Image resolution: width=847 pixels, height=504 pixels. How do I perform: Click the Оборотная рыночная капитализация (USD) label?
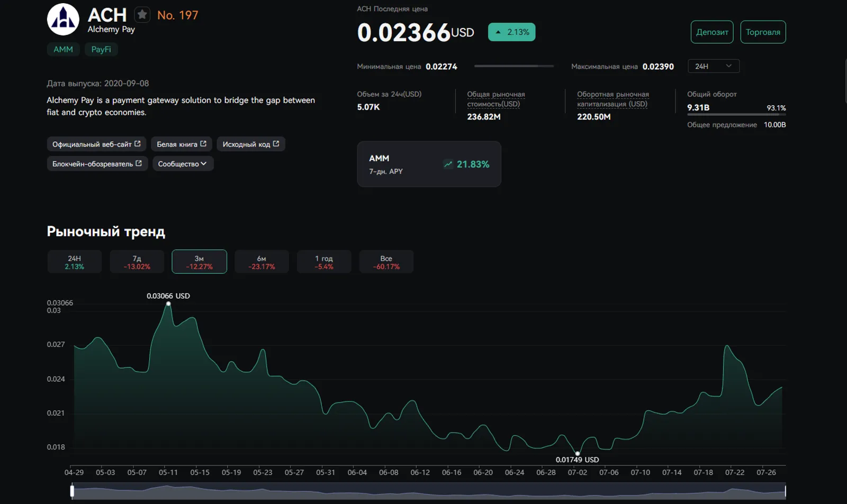613,99
